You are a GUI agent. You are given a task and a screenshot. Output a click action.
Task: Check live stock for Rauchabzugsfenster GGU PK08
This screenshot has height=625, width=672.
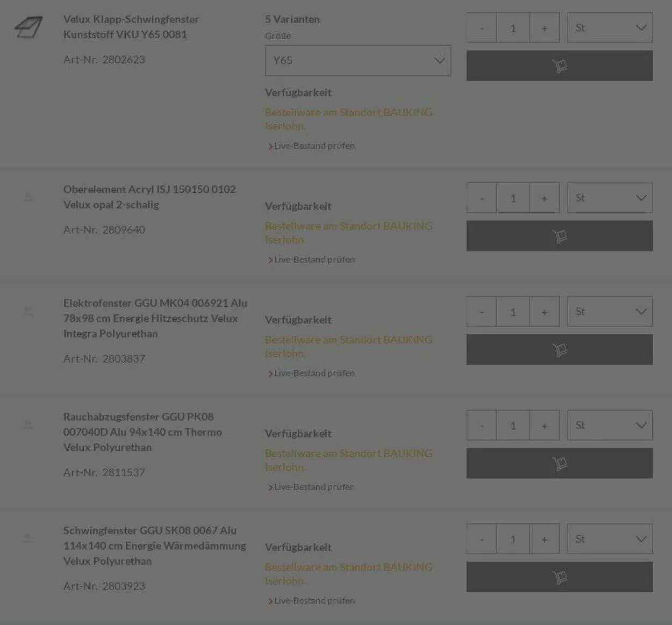314,487
